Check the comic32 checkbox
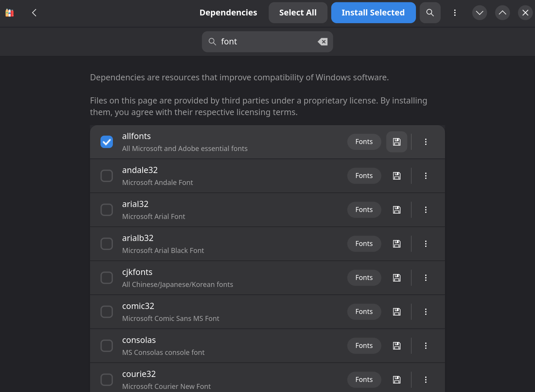Viewport: 535px width, 392px height. [107, 312]
